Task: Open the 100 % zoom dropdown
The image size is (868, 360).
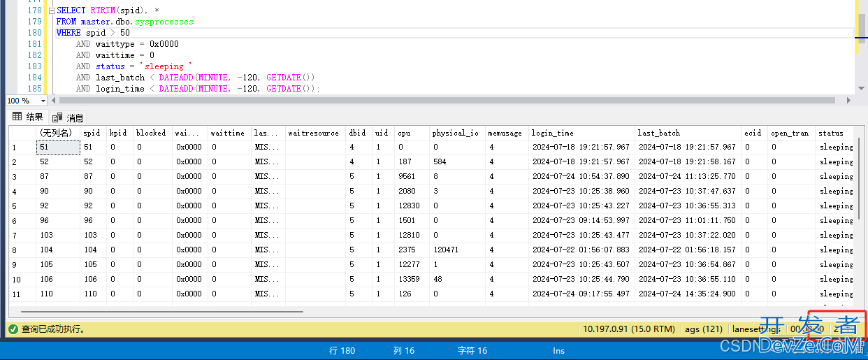Action: click(43, 101)
